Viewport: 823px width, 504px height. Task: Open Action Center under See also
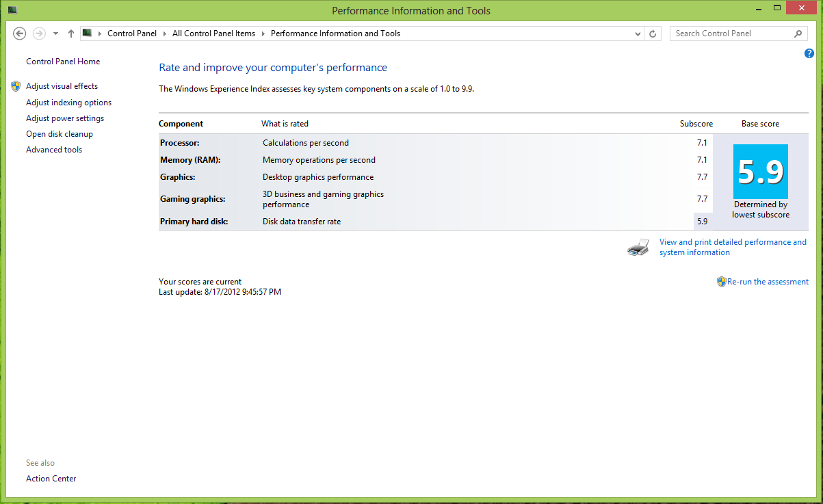pyautogui.click(x=51, y=479)
